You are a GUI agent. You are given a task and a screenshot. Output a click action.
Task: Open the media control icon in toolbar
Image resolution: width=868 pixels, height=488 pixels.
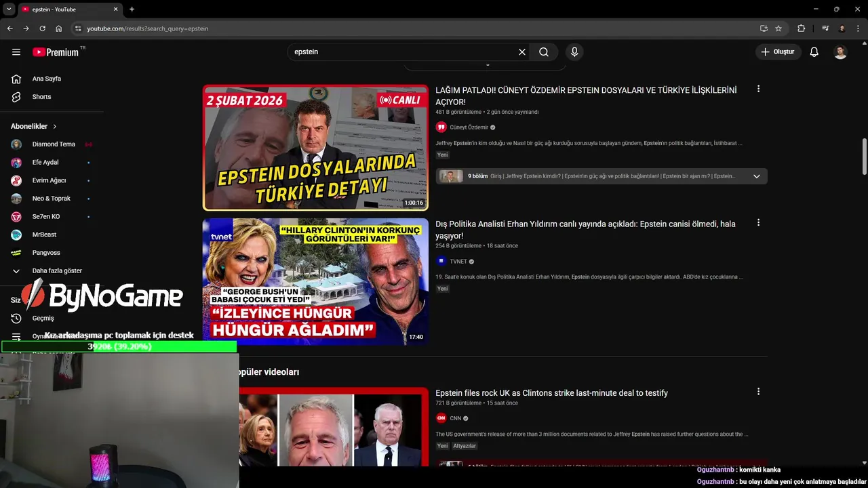point(825,28)
